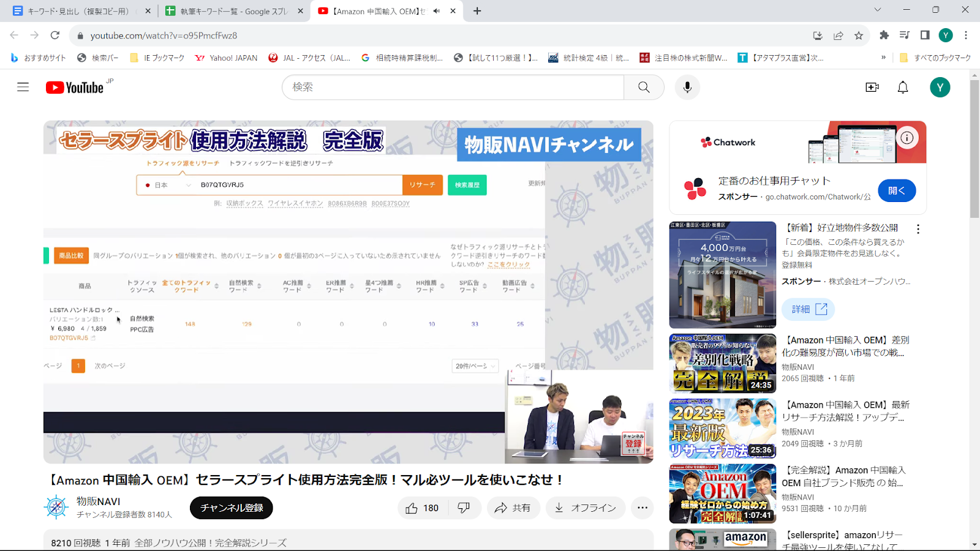Open 2023年最新版リサーチ方法 video thumbnail
This screenshot has width=980, height=551.
(x=723, y=429)
